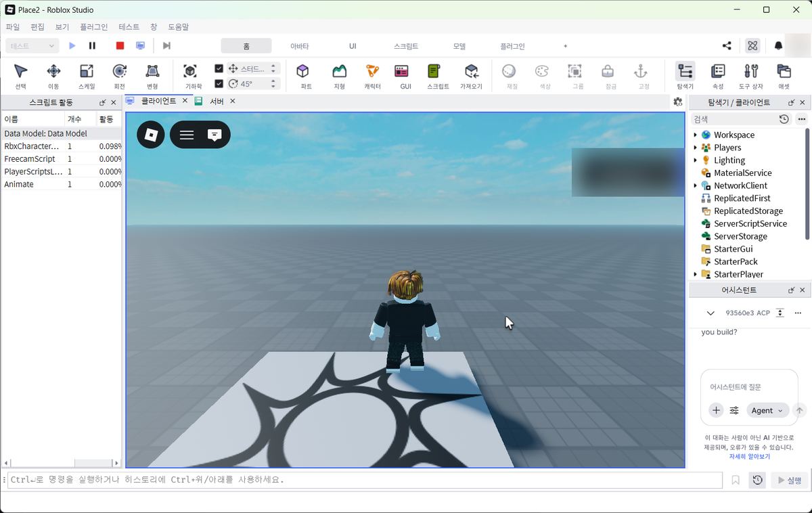Click into the command bar input
This screenshot has height=513, width=812.
tap(365, 480)
